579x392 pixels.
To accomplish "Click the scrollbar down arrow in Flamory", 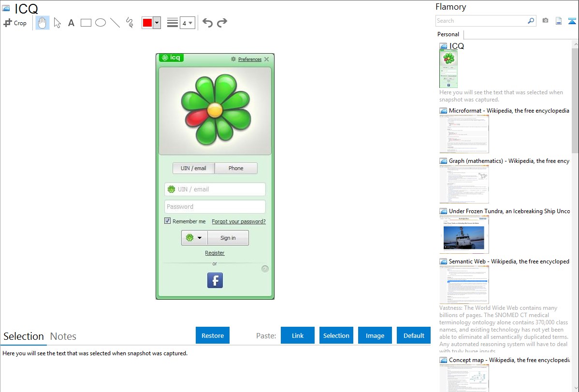I will (x=575, y=388).
